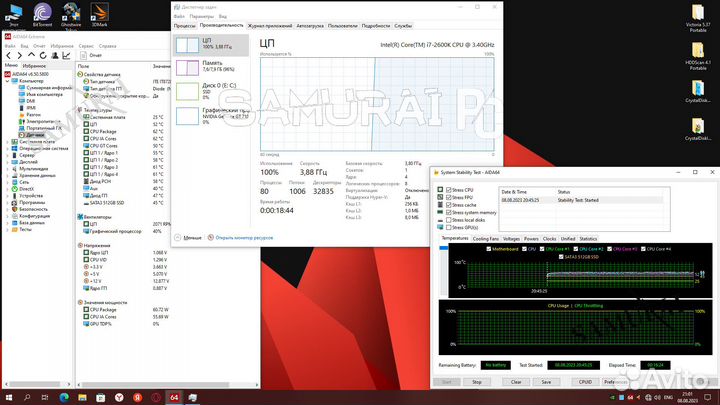Viewport: 720px width, 405px height.
Task: Toggle Motherboard graph checkbox
Action: click(x=489, y=249)
